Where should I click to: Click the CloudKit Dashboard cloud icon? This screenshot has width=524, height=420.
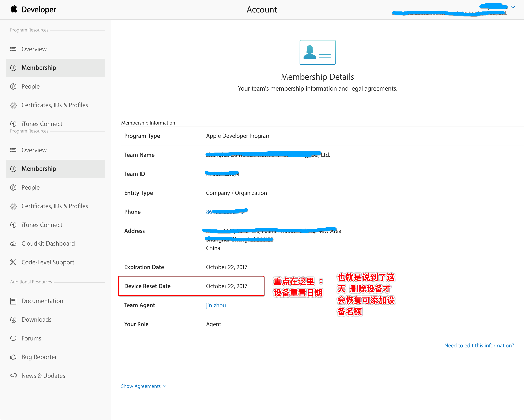pyautogui.click(x=13, y=244)
